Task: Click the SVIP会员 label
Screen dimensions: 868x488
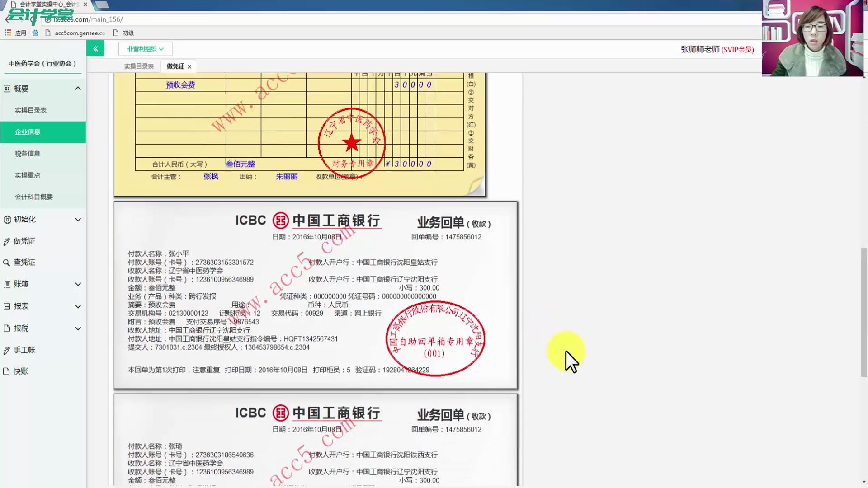Action: (x=738, y=49)
